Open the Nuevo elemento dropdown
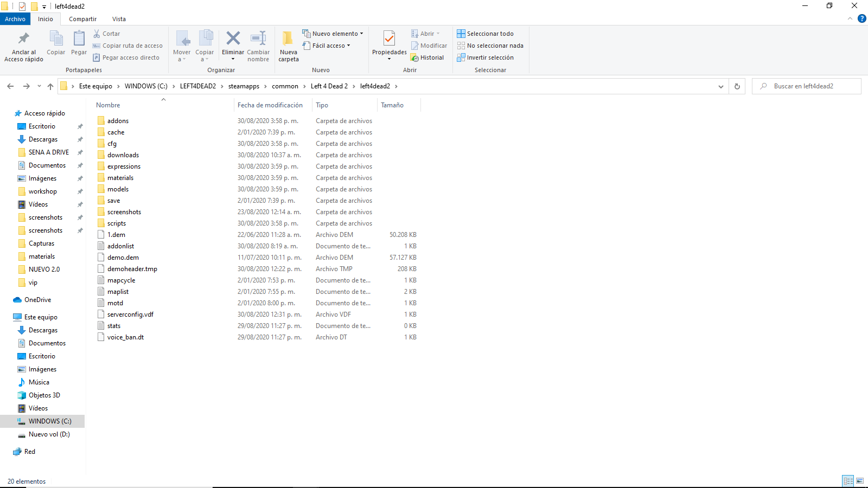Image resolution: width=868 pixels, height=488 pixels. (333, 34)
